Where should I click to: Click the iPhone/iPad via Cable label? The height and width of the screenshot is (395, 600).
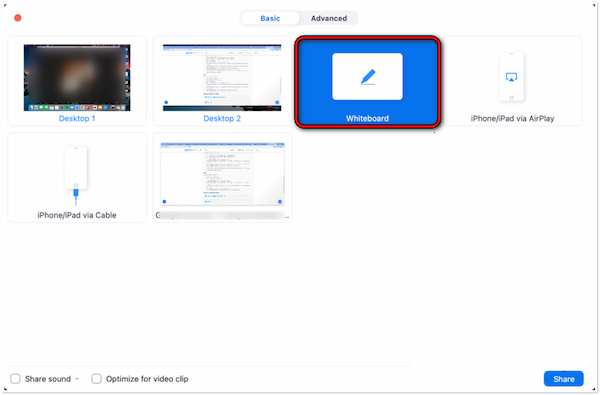(77, 215)
